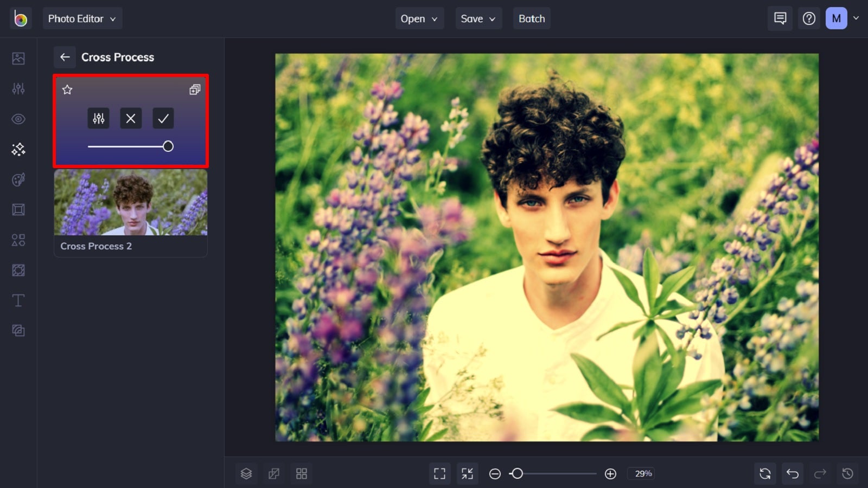Open the Artsy palette tool

pos(18,179)
